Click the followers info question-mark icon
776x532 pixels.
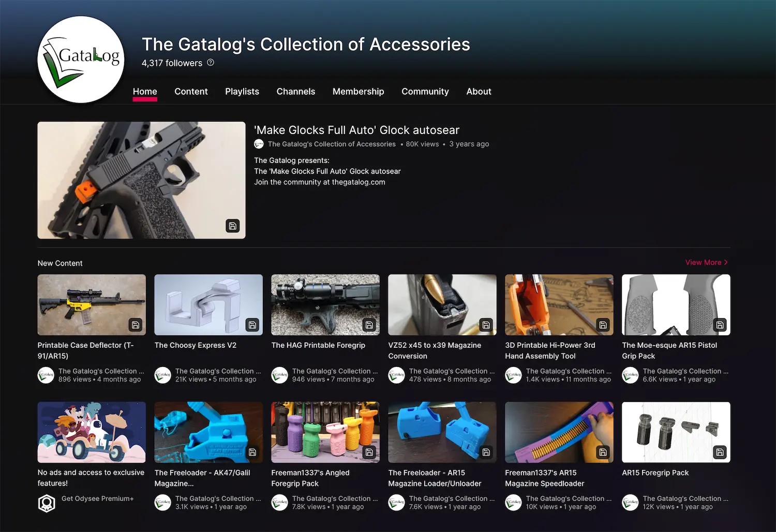[211, 63]
